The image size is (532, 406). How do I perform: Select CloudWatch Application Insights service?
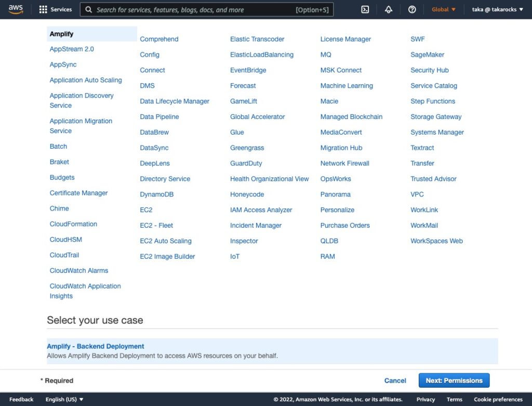coord(85,291)
